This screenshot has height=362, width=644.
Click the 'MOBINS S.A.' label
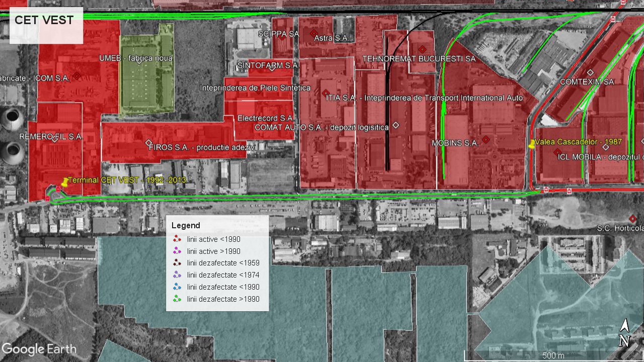click(455, 143)
